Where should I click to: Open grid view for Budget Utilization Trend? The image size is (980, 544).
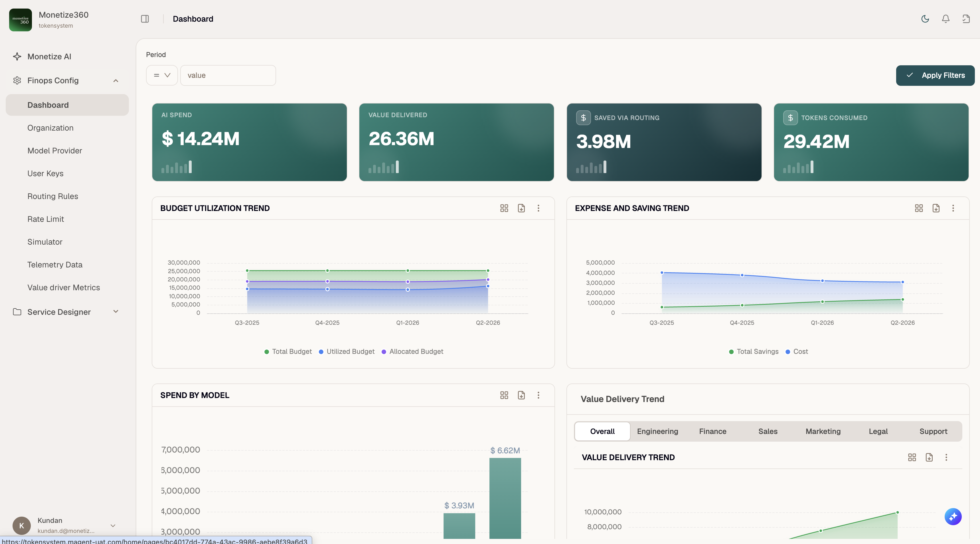tap(504, 208)
